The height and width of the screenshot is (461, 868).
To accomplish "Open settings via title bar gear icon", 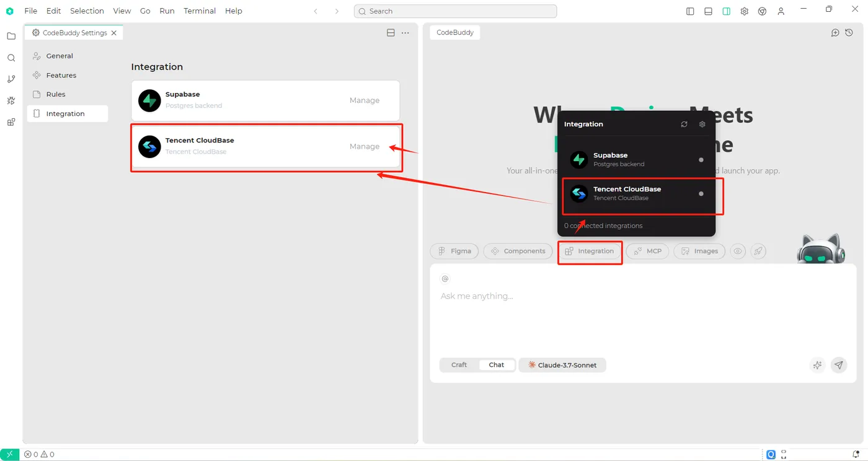I will (x=744, y=11).
